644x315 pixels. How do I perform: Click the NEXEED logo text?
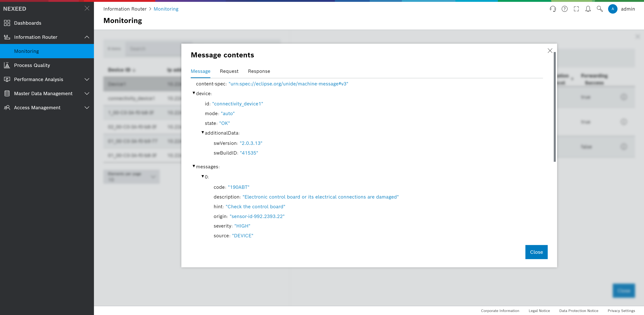click(x=15, y=9)
